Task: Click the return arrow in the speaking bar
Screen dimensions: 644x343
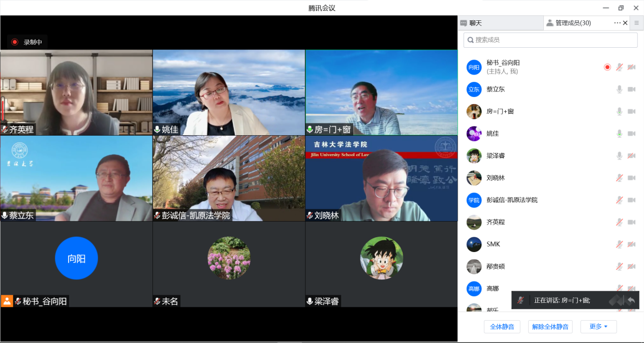Action: [x=631, y=300]
